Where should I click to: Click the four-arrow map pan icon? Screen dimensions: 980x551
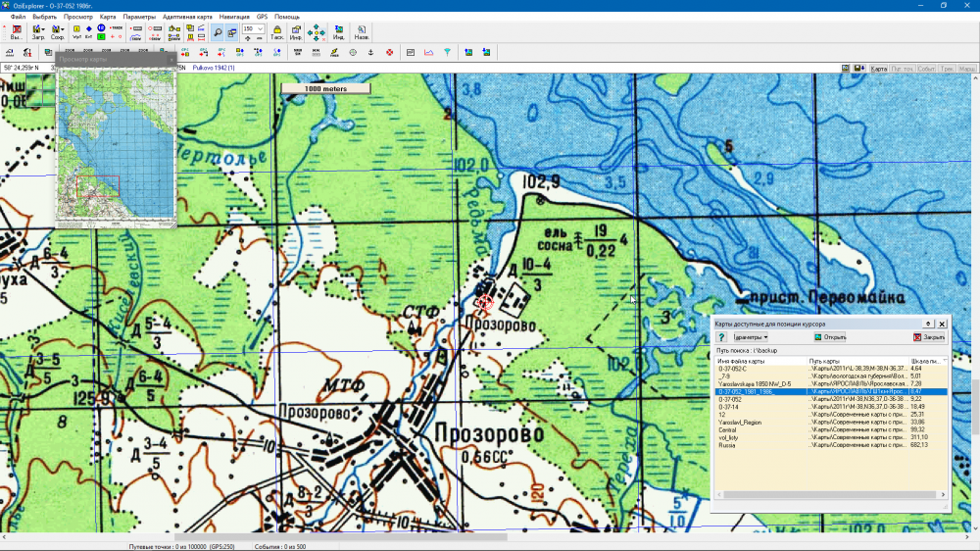tap(317, 32)
